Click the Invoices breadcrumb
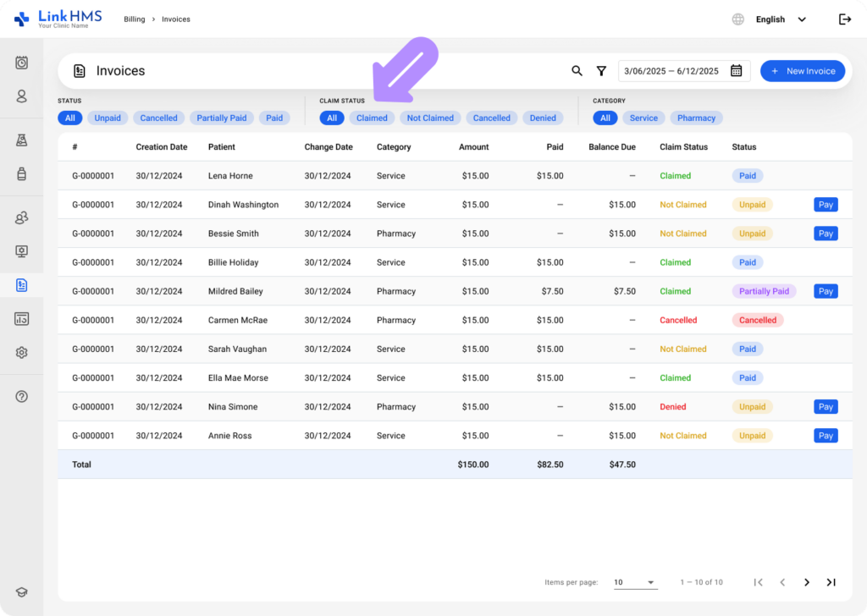This screenshot has height=616, width=867. click(x=176, y=19)
